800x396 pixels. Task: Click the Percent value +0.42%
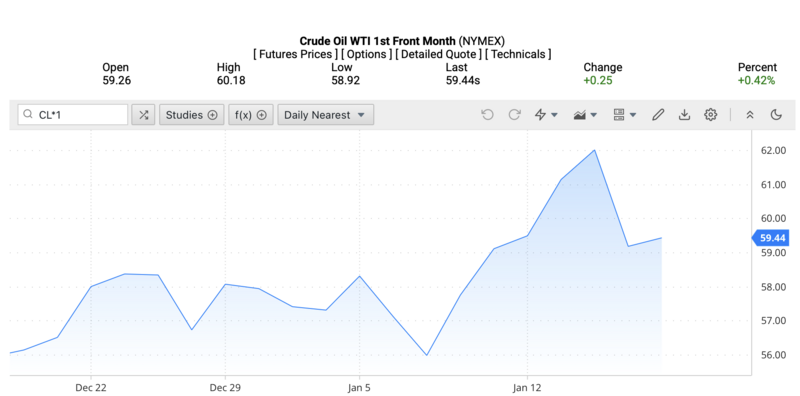tap(756, 81)
